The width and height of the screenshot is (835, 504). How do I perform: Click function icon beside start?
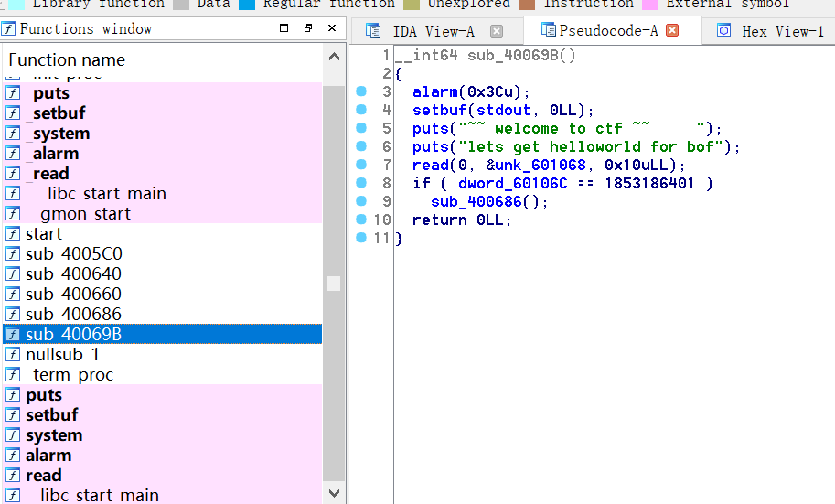click(x=13, y=233)
